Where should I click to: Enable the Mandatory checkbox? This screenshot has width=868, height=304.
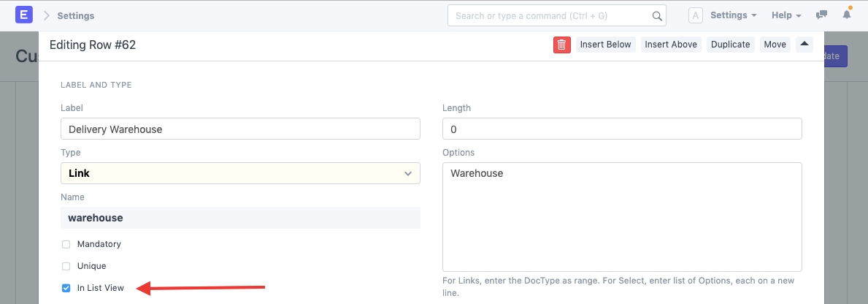[66, 244]
